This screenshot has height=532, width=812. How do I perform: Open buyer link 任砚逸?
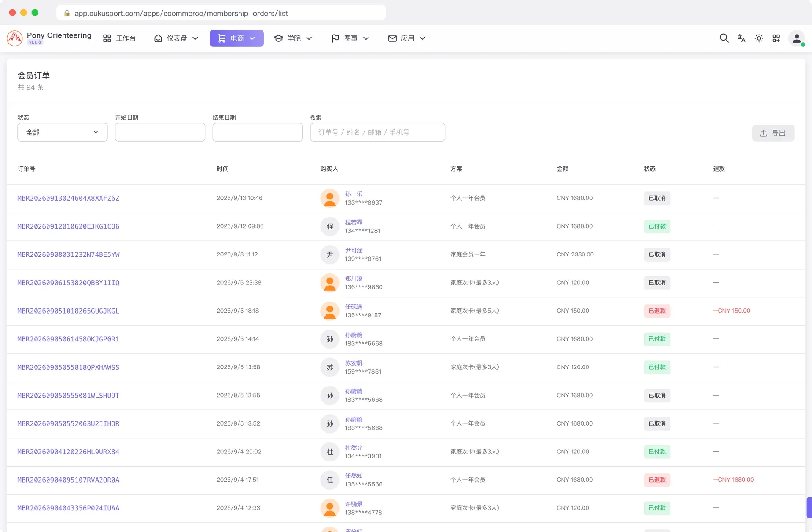click(354, 307)
